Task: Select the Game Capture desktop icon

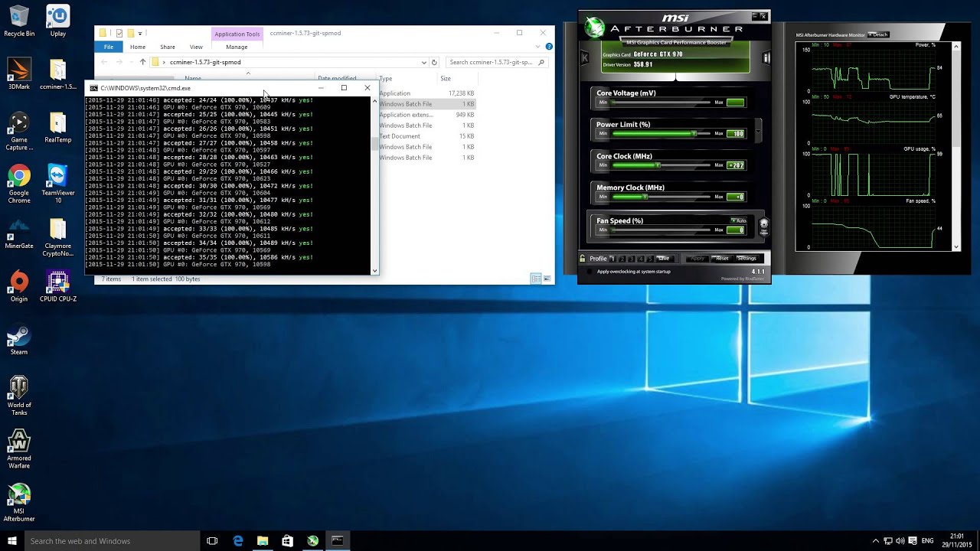Action: [x=19, y=131]
